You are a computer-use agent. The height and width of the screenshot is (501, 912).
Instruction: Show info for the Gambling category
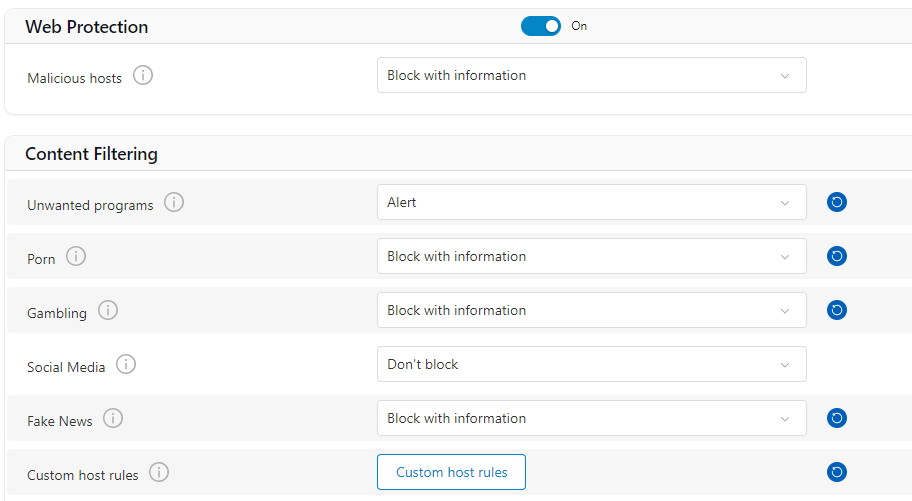(x=108, y=310)
